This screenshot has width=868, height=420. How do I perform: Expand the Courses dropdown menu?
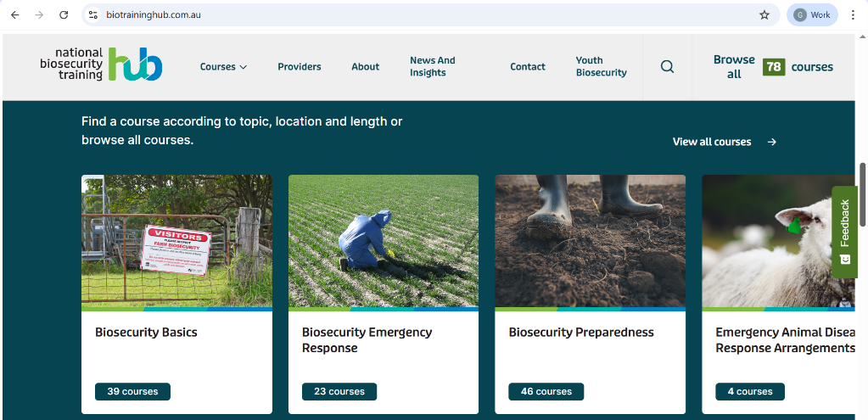tap(224, 66)
